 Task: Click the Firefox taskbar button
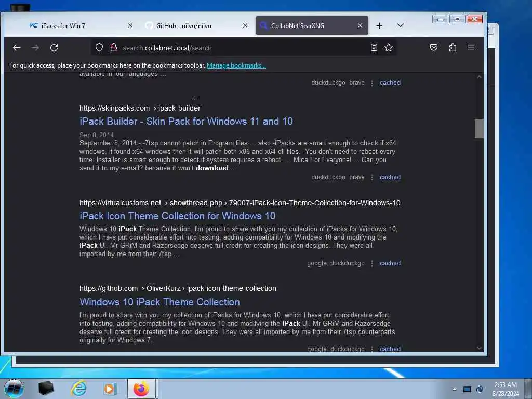tap(141, 389)
